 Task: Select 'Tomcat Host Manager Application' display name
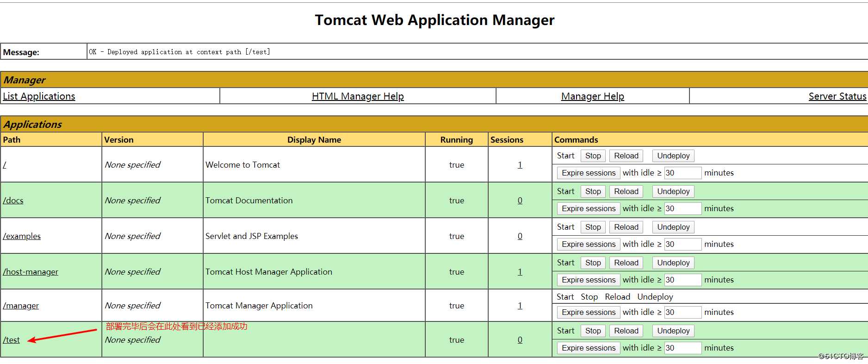(269, 272)
